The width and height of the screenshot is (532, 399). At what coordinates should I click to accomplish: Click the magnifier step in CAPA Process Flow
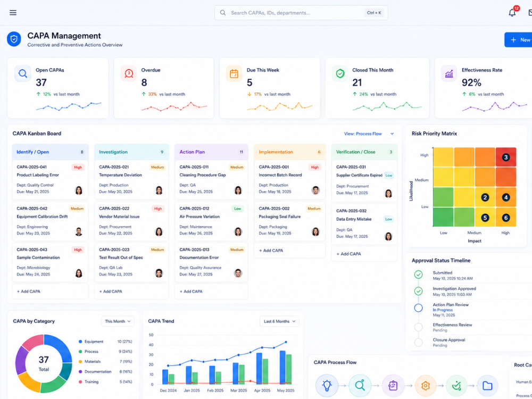(360, 385)
